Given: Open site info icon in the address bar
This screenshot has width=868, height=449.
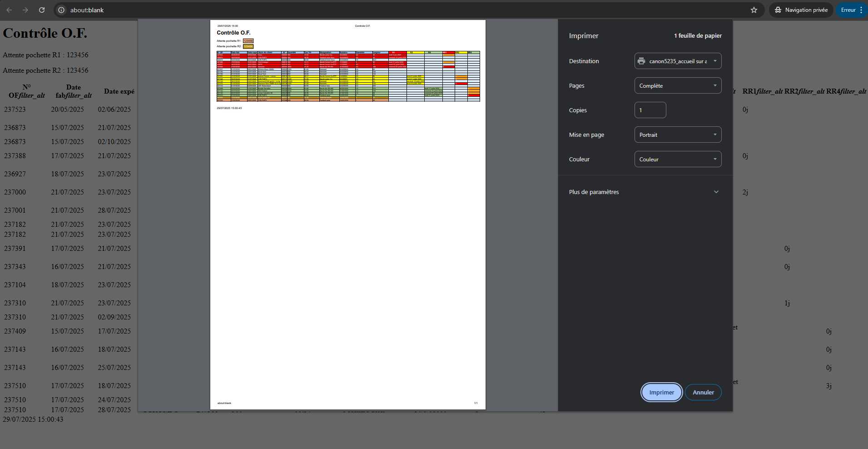Looking at the screenshot, I should point(60,10).
